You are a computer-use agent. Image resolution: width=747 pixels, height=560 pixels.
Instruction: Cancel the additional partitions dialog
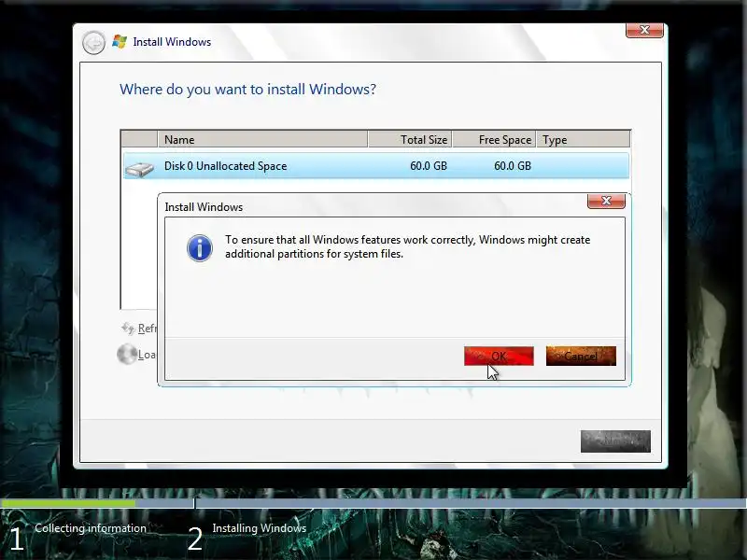point(581,357)
